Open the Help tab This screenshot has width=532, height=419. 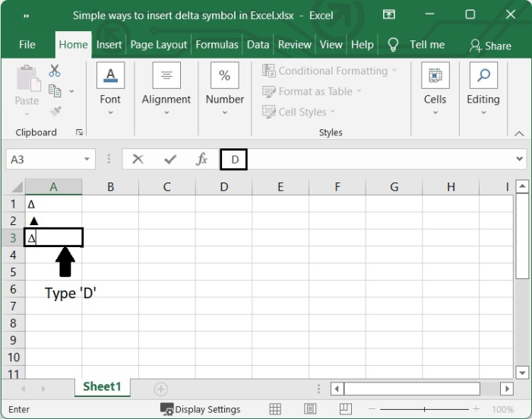362,44
